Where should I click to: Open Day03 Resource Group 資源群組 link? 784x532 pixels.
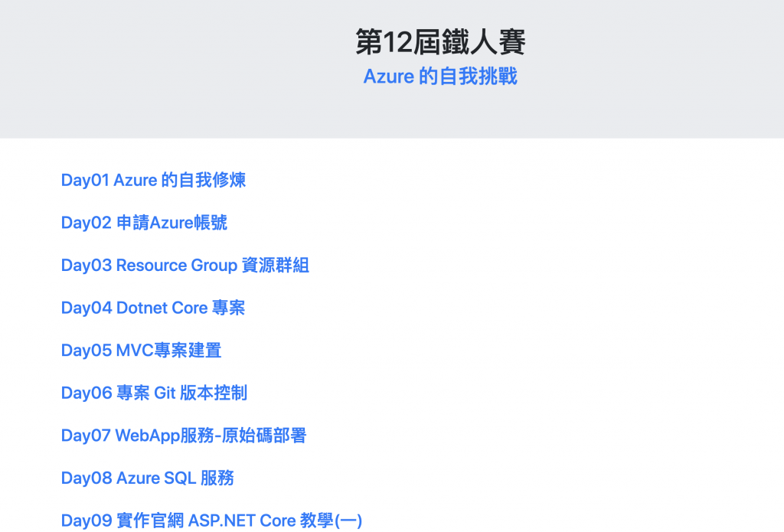click(185, 265)
